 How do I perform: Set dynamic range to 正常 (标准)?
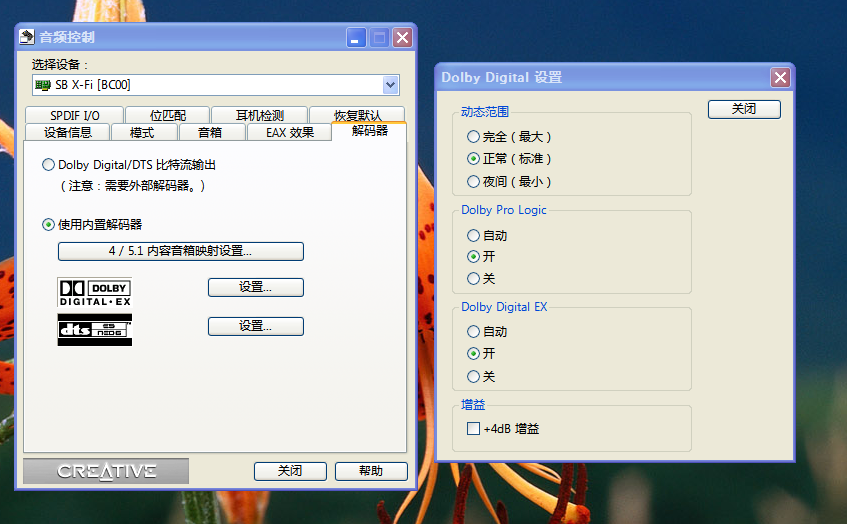[509, 159]
